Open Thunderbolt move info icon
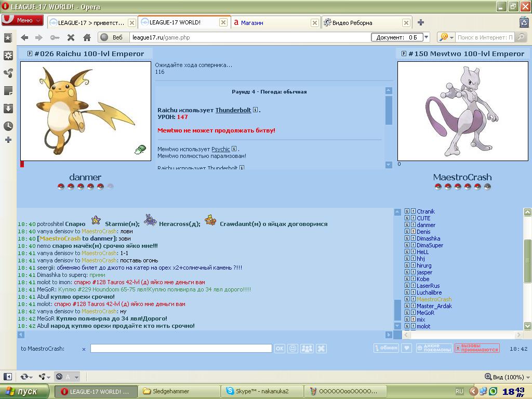Screen dimensions: 532x399 coord(256,110)
